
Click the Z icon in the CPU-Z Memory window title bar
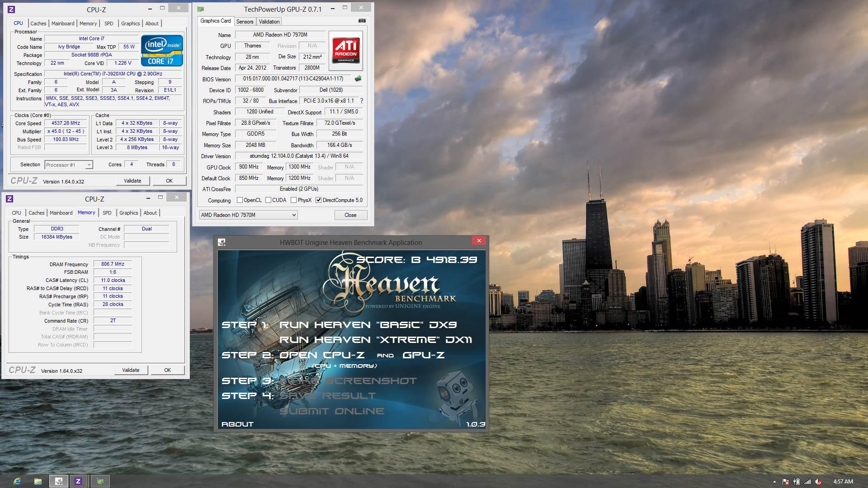tap(9, 199)
